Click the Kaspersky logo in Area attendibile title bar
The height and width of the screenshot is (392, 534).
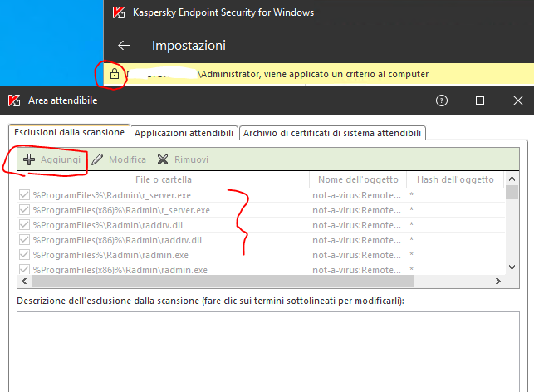[x=14, y=100]
